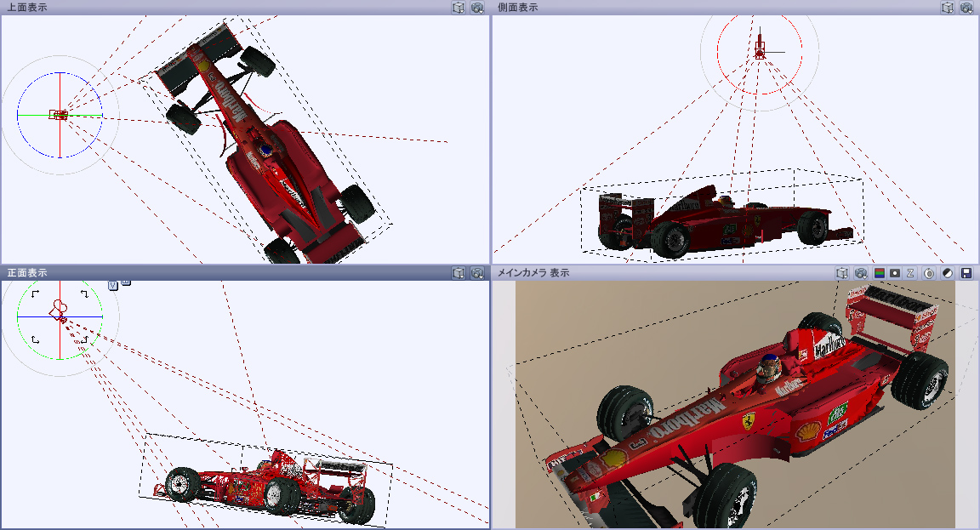
Task: Open camera dropdown in 正面表示 header
Action: point(477,273)
